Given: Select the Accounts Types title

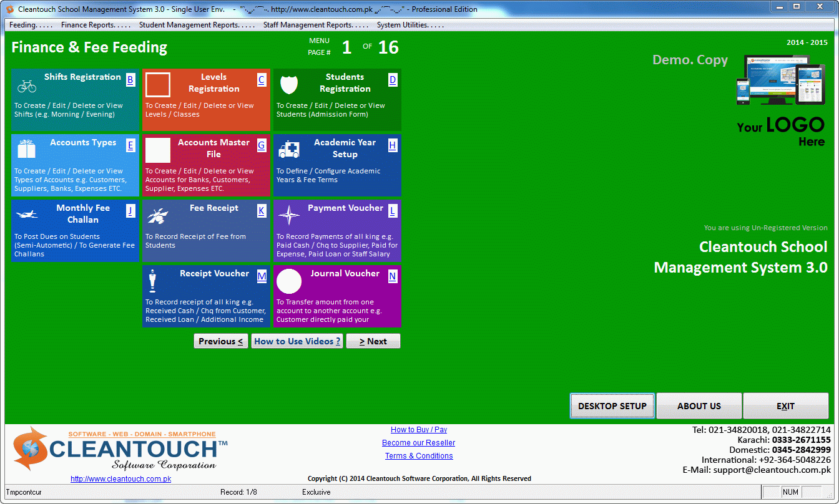Looking at the screenshot, I should click(83, 143).
